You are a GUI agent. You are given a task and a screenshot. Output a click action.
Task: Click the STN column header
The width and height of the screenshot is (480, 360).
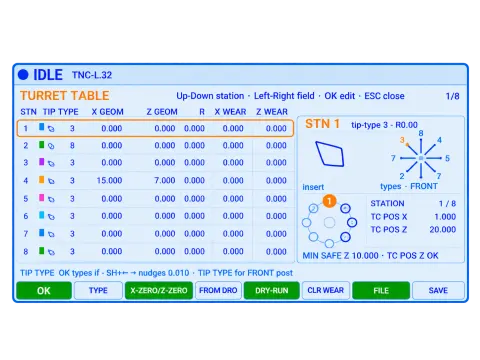coord(28,112)
